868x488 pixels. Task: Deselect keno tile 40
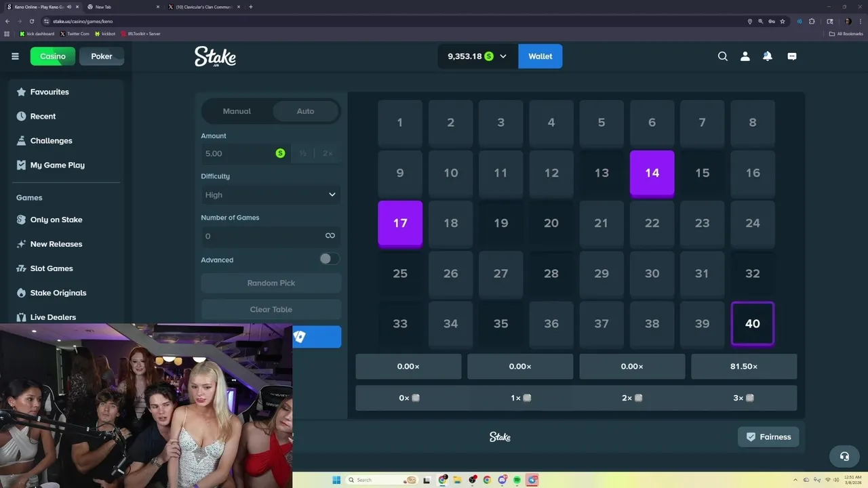click(753, 323)
